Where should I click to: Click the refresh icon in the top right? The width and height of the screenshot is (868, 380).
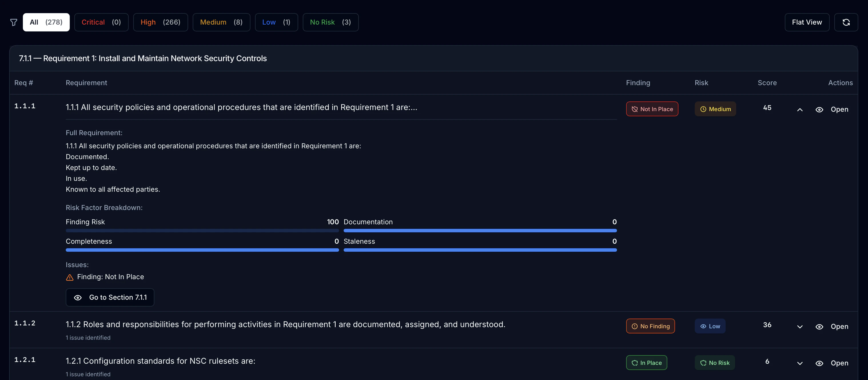click(x=847, y=22)
